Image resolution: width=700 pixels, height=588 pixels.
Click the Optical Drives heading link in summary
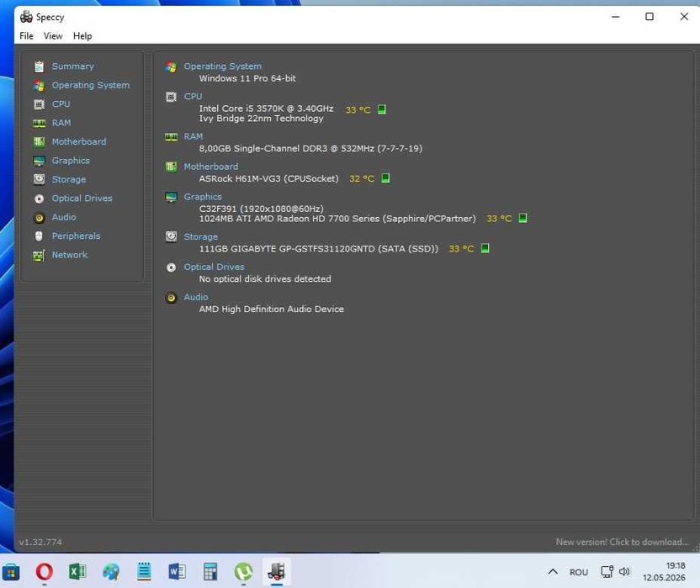tap(215, 267)
